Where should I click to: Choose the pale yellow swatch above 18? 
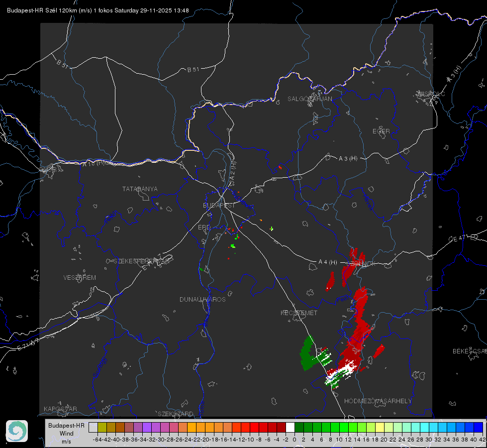coord(380,427)
